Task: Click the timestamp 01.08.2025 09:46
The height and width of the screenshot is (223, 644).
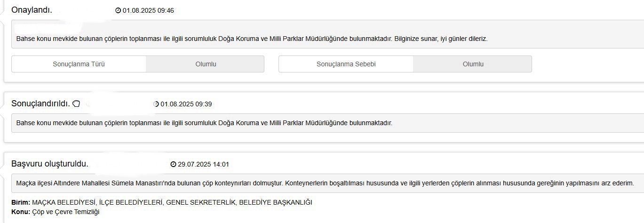Action: tap(148, 10)
